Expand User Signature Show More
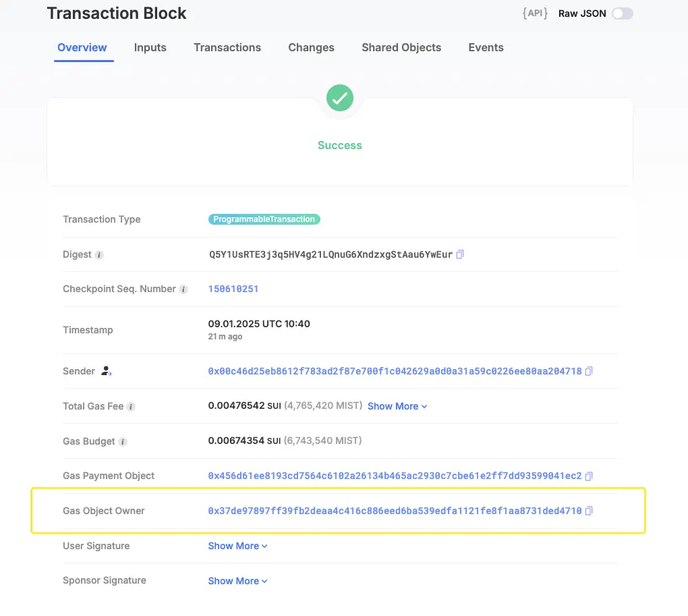Image resolution: width=688 pixels, height=616 pixels. click(x=237, y=546)
